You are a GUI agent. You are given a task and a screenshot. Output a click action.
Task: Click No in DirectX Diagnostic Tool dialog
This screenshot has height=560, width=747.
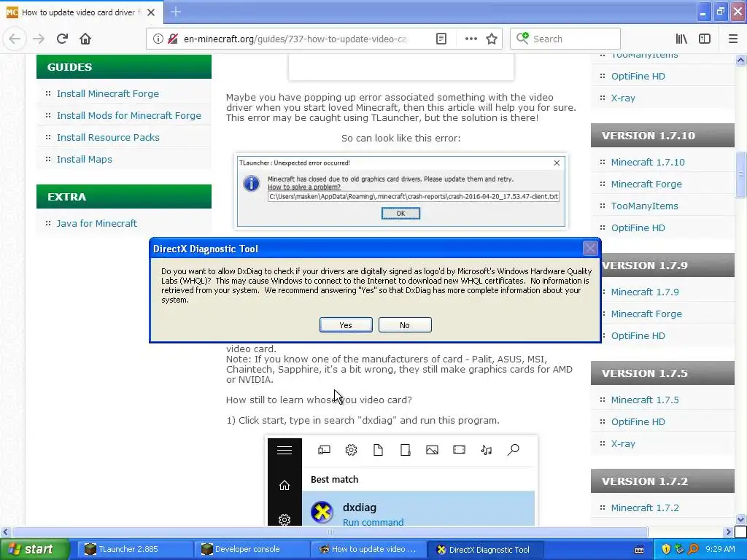pos(405,324)
